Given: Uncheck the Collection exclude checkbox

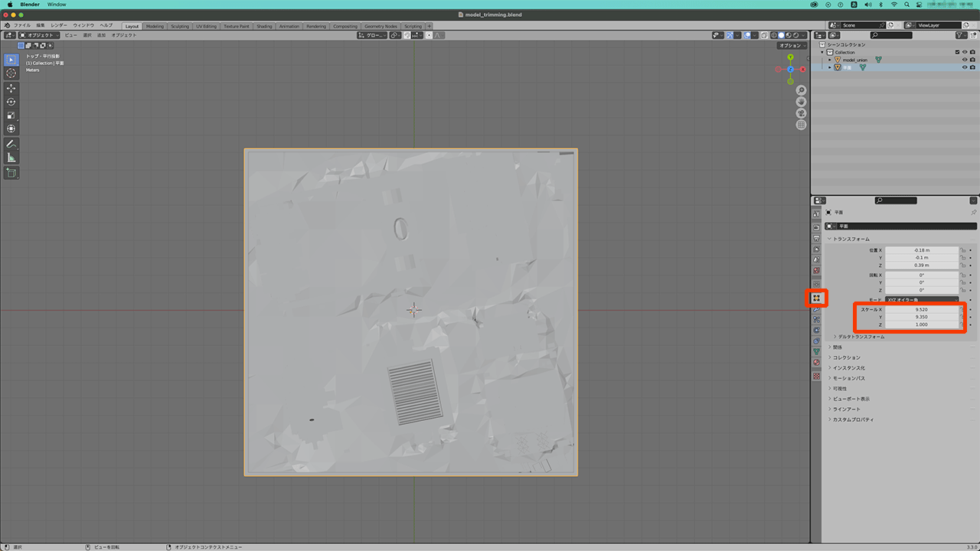Looking at the screenshot, I should [x=957, y=52].
